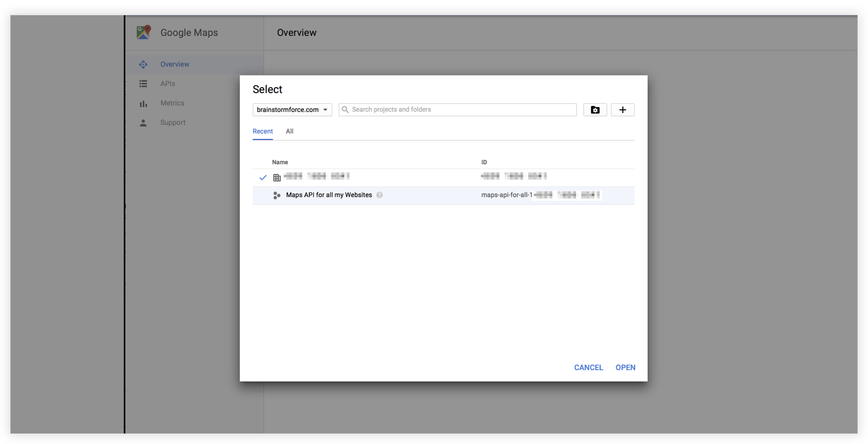Open the Metrics menu item
This screenshot has height=444, width=868.
tap(172, 103)
